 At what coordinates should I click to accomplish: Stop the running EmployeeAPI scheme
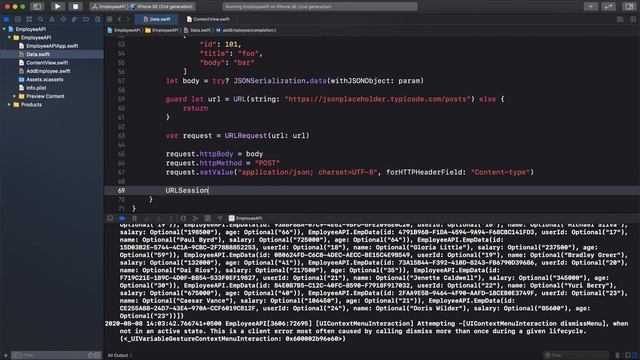click(75, 7)
